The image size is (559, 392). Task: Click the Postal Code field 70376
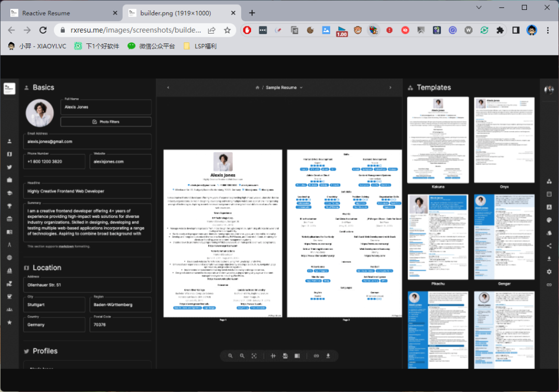pyautogui.click(x=121, y=324)
